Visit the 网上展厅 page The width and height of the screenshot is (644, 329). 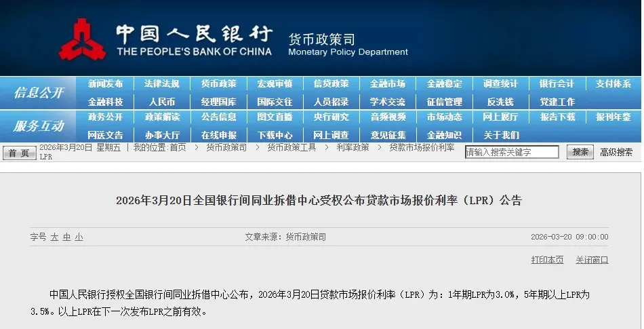point(500,117)
